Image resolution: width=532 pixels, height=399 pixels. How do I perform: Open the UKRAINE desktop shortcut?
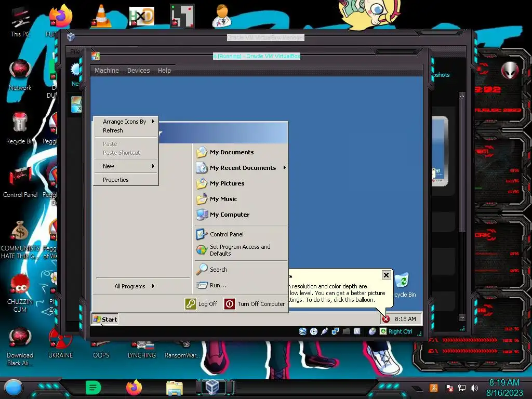coord(60,343)
